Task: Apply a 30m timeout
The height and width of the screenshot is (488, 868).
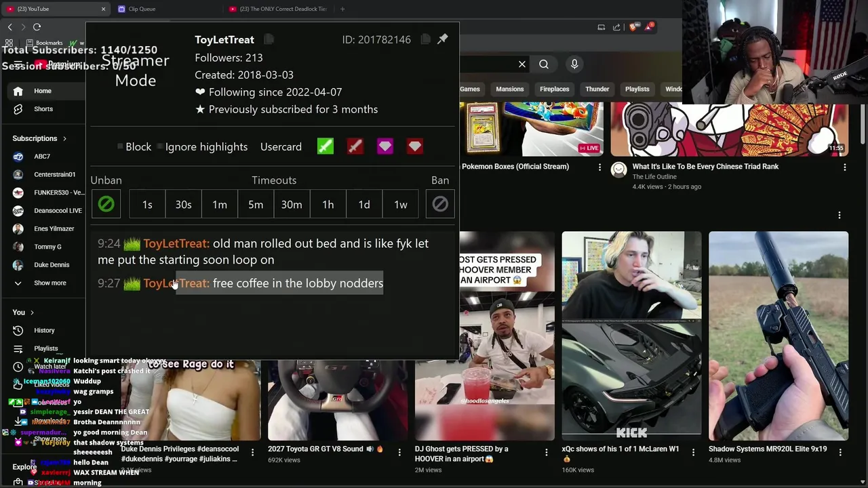Action: [292, 204]
